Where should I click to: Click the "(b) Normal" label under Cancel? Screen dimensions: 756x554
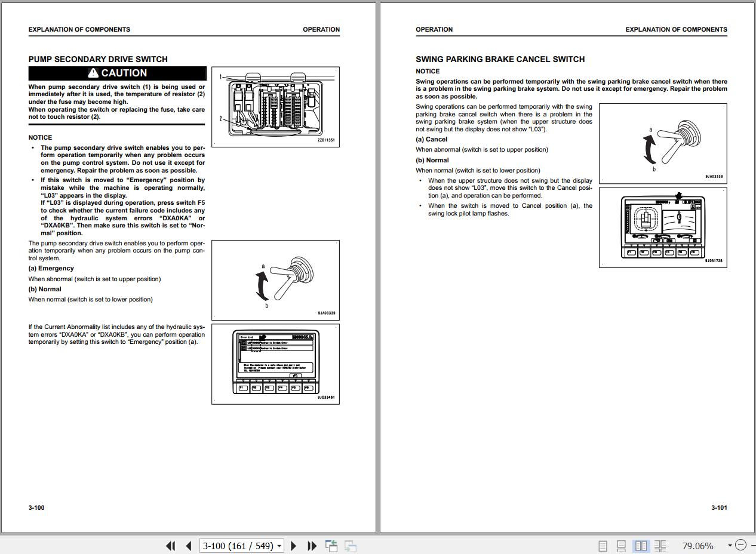(x=432, y=160)
